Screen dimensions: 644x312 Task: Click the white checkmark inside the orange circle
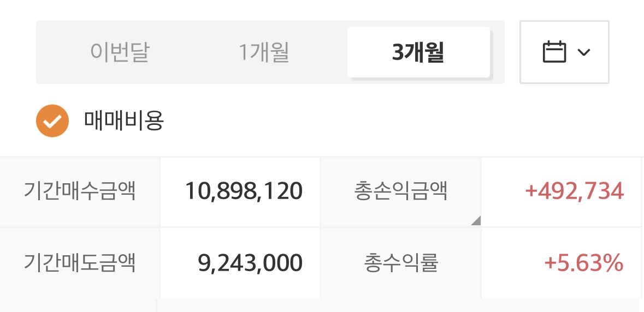pyautogui.click(x=52, y=121)
